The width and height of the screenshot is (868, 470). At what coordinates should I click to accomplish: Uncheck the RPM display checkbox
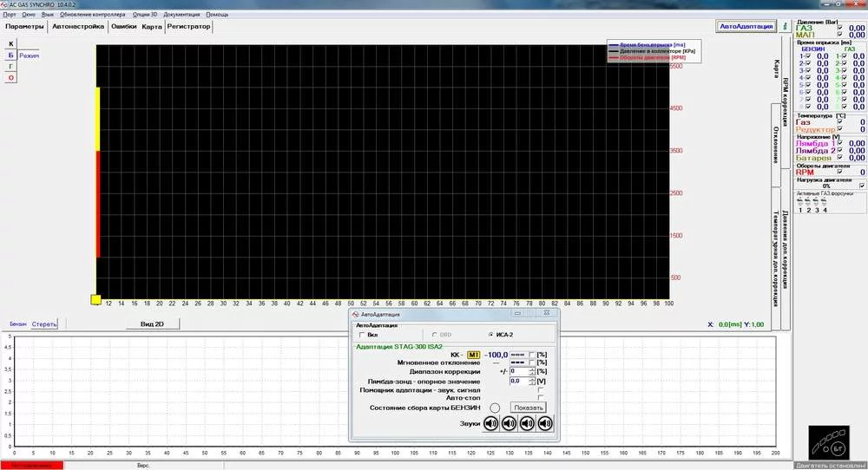coord(838,173)
